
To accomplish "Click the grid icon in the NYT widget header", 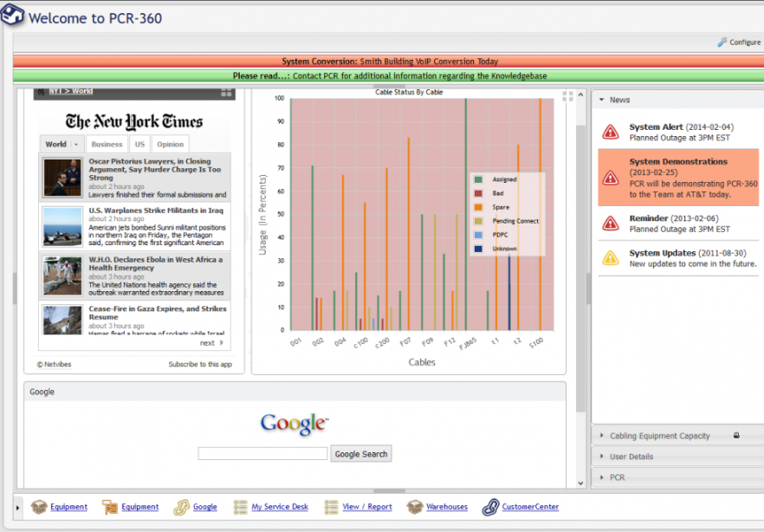I will (226, 92).
